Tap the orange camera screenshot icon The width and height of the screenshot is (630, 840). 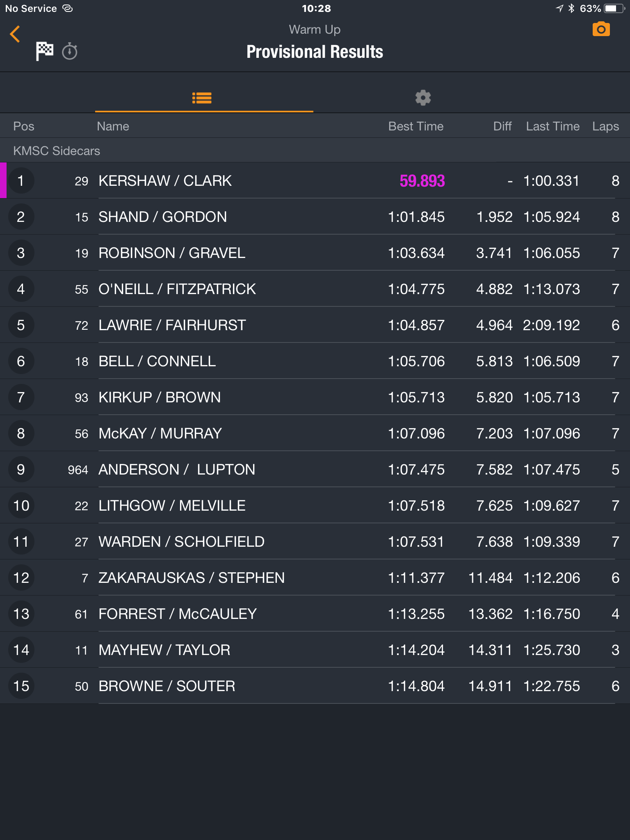pyautogui.click(x=601, y=29)
